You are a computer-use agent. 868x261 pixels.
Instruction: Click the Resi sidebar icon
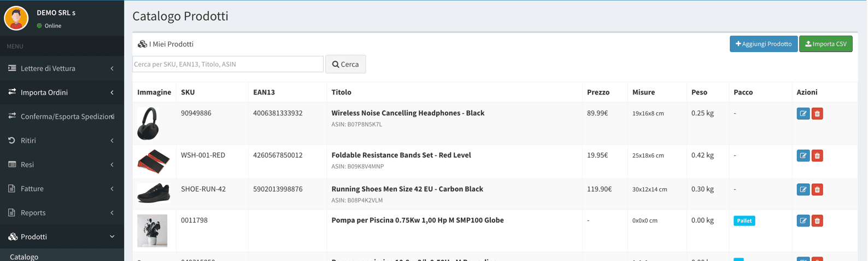(x=12, y=164)
